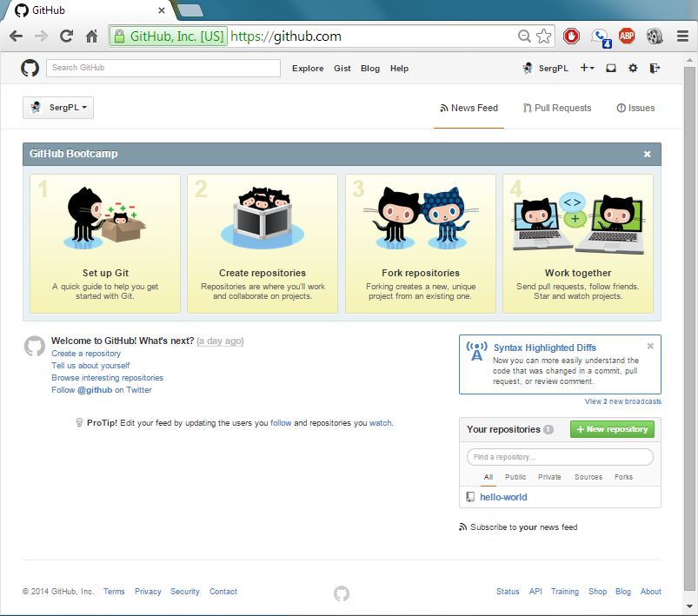698x616 pixels.
Task: Click the sign out icon
Action: tap(655, 68)
